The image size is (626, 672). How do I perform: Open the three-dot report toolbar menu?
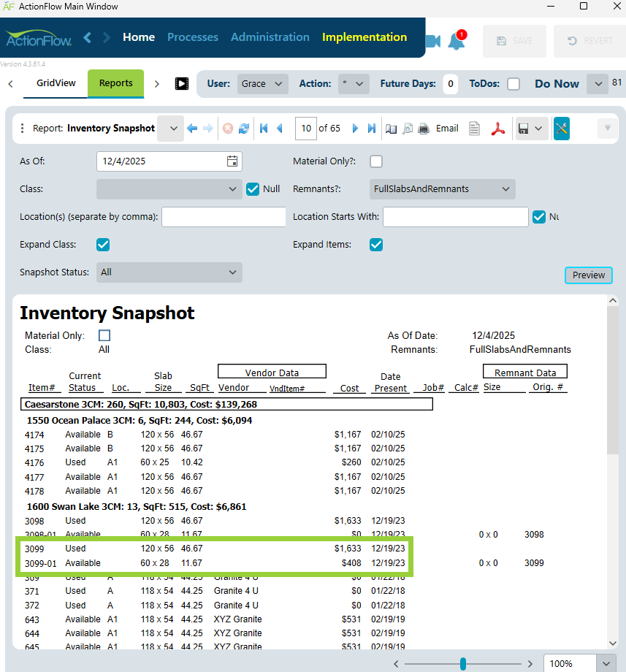[x=23, y=128]
